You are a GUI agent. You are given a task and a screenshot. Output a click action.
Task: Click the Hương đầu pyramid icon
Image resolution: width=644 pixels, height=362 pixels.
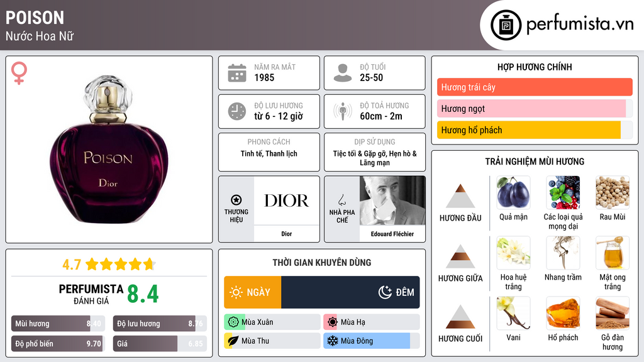point(460,196)
